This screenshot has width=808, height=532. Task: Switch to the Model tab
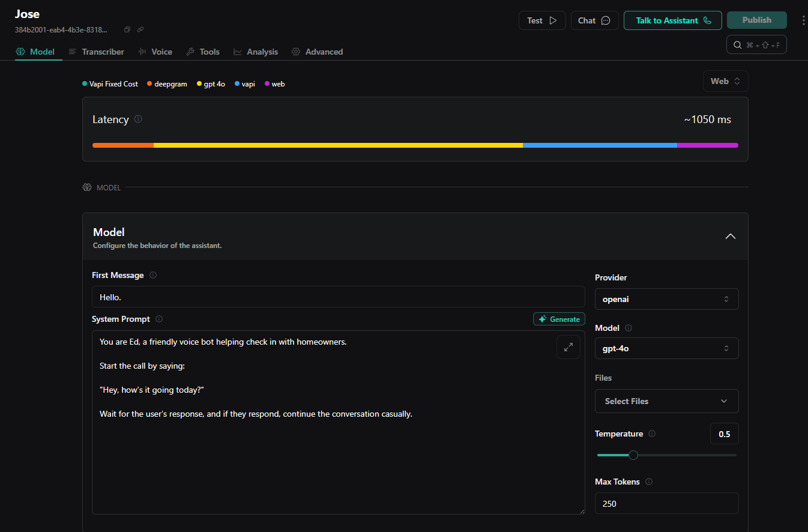point(35,52)
